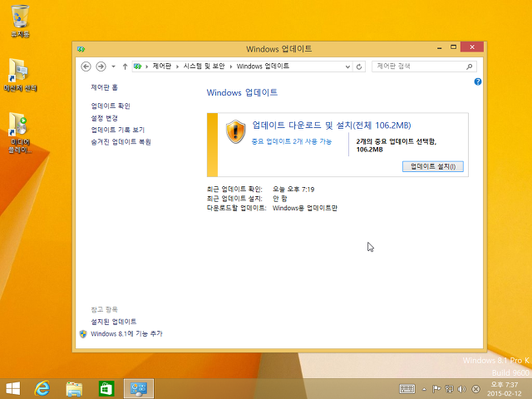This screenshot has width=532, height=399.
Task: Click the address bar Windows Update icon
Action: (137, 66)
